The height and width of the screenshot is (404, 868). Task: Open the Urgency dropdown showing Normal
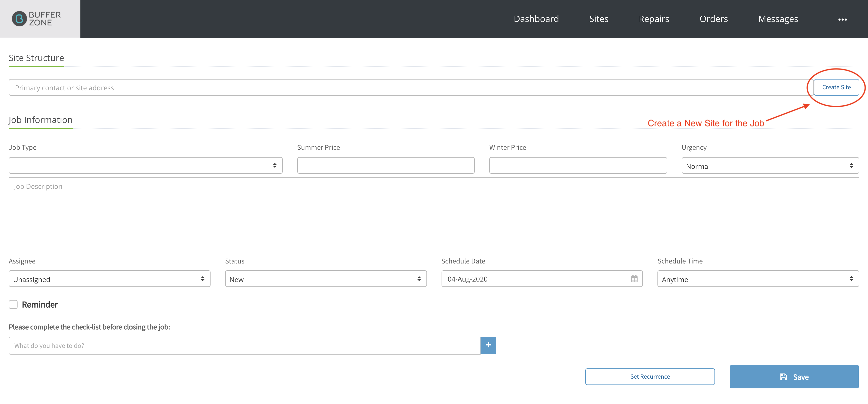point(770,166)
